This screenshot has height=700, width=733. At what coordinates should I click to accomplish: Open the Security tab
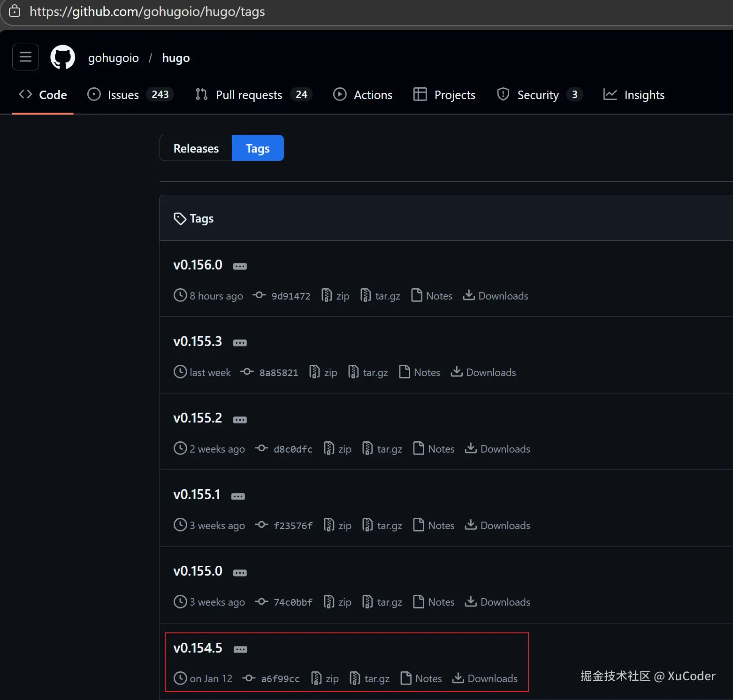540,95
